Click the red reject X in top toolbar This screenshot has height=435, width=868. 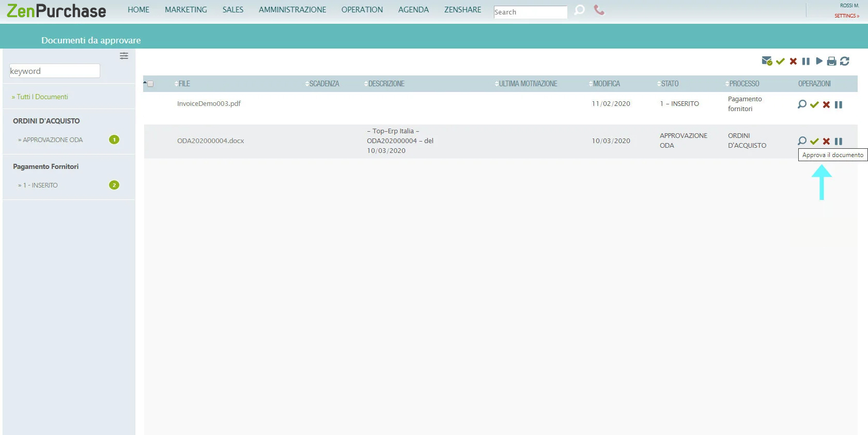(793, 61)
